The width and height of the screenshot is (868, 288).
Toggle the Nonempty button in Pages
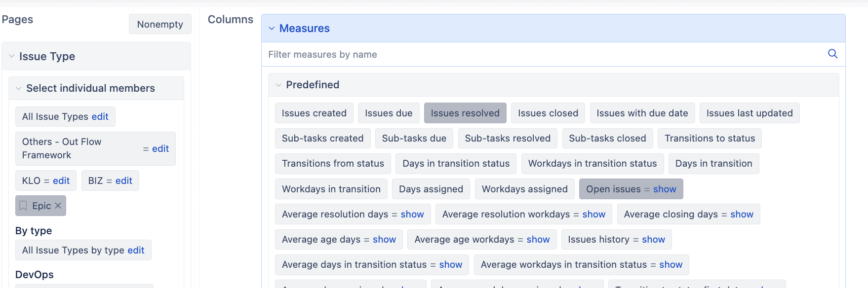(x=160, y=24)
